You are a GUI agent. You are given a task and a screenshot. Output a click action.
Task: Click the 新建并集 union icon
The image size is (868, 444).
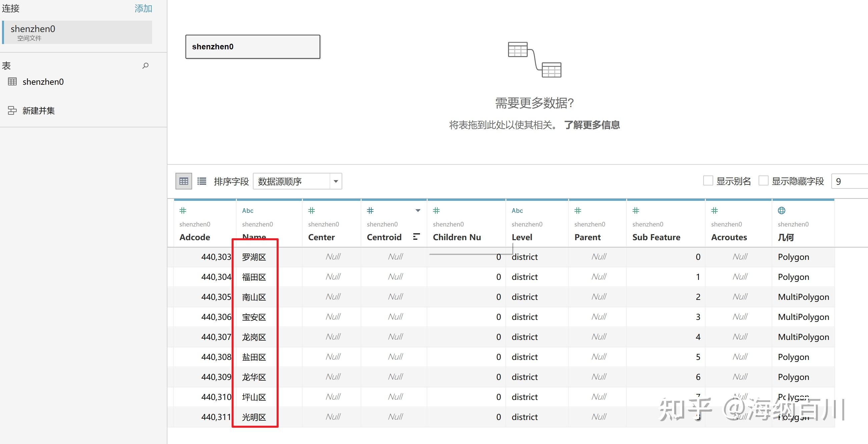point(12,110)
